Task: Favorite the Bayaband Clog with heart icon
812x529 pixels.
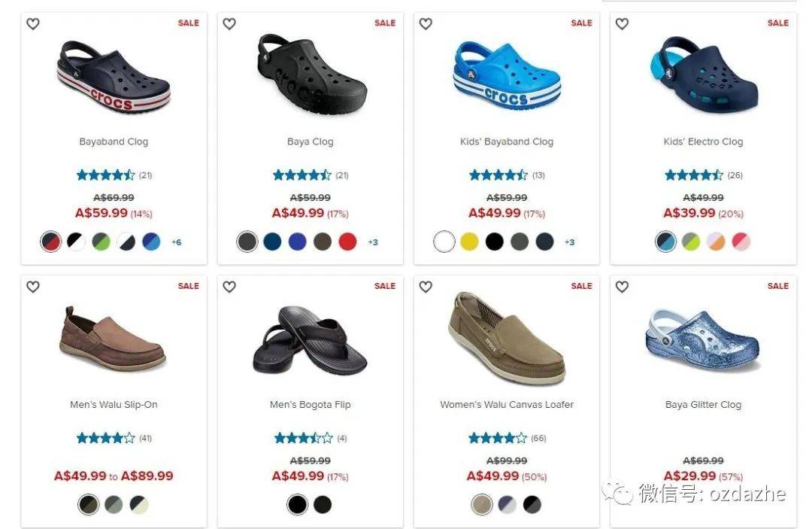Action: coord(33,24)
